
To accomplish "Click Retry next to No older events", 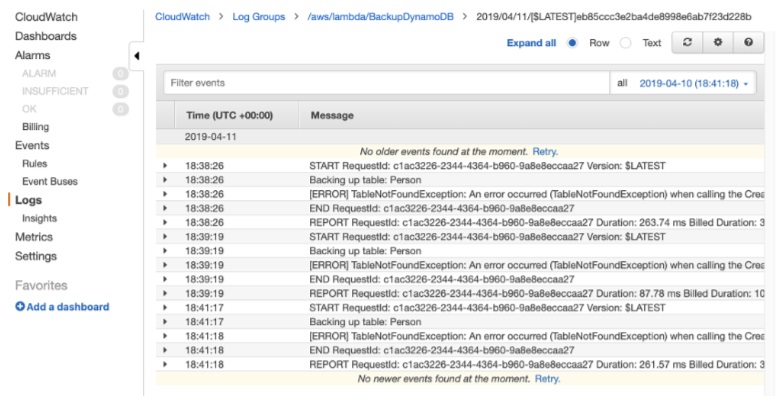I will point(545,151).
